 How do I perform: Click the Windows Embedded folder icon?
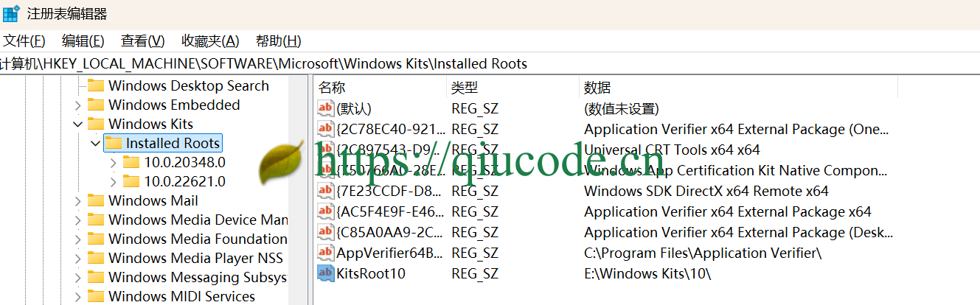96,105
